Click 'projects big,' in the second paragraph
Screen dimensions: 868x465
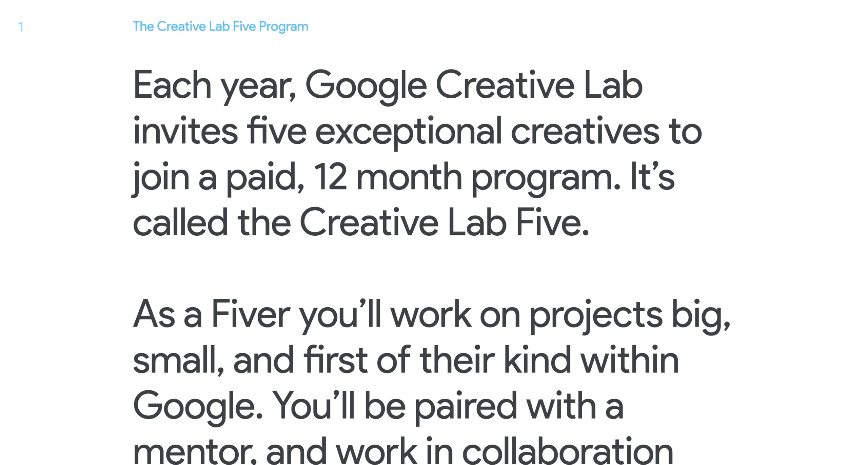(x=630, y=314)
